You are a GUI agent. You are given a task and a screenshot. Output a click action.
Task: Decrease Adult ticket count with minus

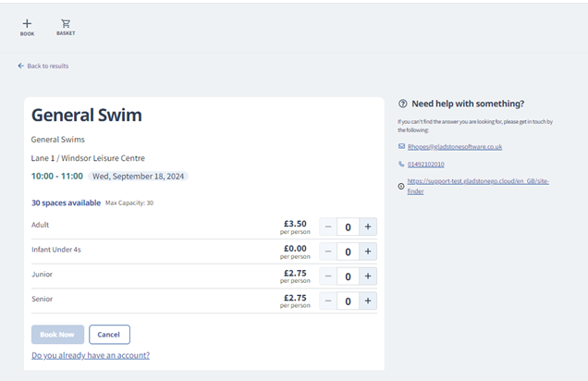(x=328, y=227)
